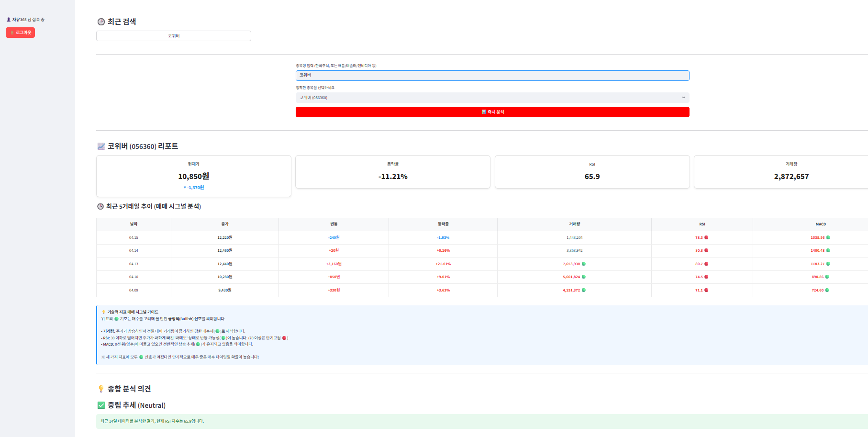Click the red RSI dot beside 74.5

pyautogui.click(x=706, y=277)
